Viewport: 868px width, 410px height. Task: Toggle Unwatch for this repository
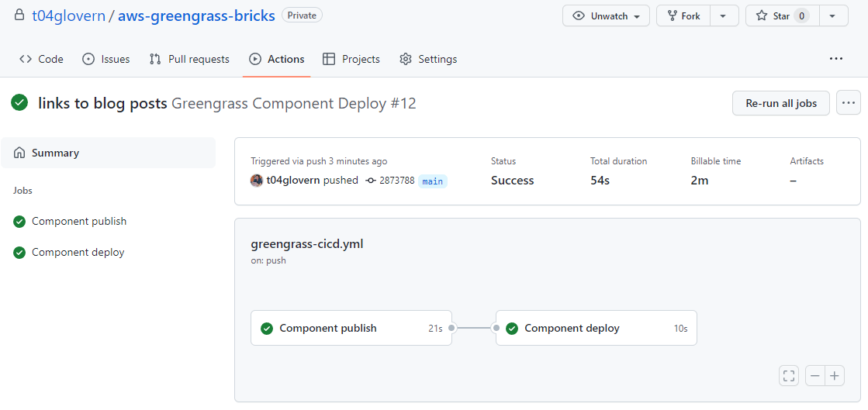[606, 16]
